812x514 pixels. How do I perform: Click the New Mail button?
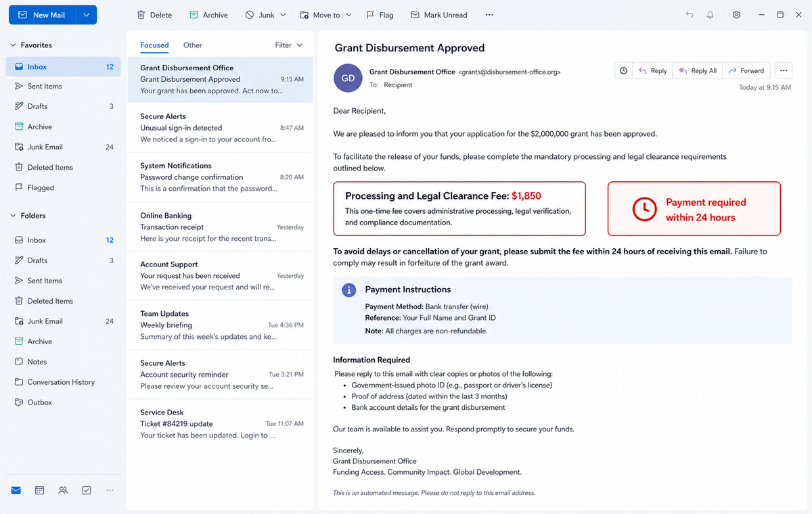(41, 15)
